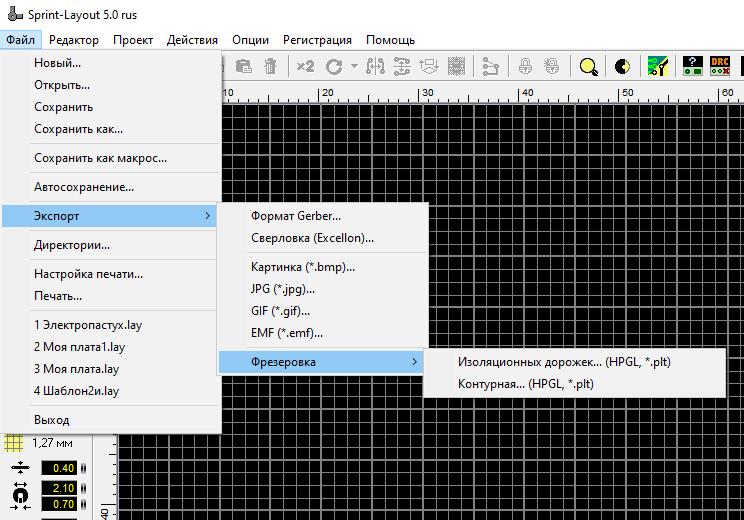Image resolution: width=744 pixels, height=520 pixels.
Task: Expand the Фрезеровка submenu
Action: [x=320, y=361]
